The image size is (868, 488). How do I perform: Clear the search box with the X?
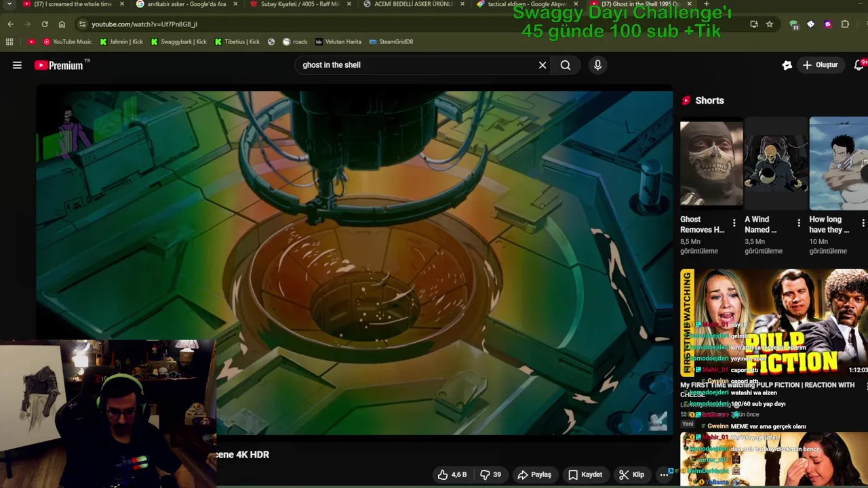pos(542,65)
